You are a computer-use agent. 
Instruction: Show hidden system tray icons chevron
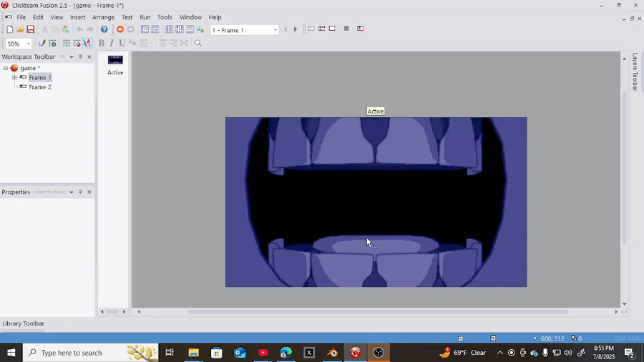pos(500,353)
